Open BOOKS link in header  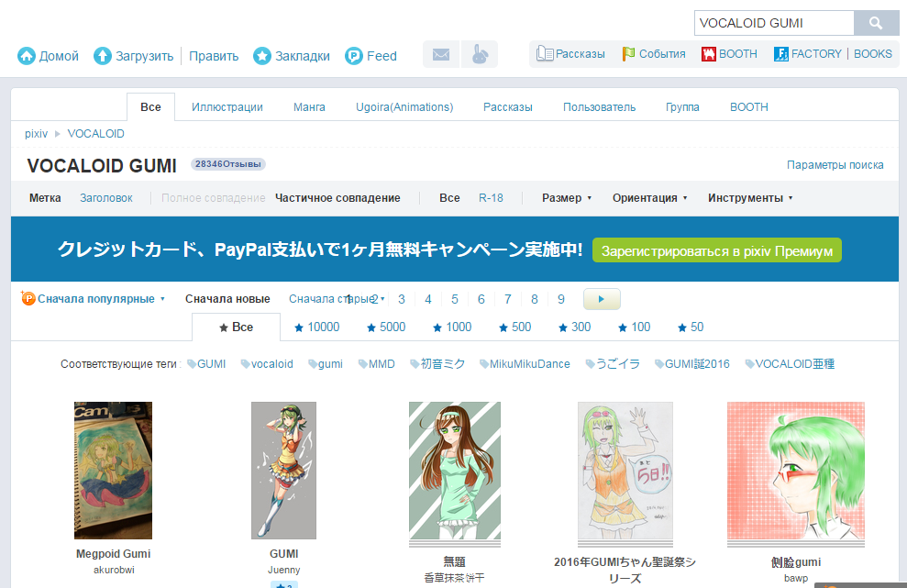(x=873, y=54)
